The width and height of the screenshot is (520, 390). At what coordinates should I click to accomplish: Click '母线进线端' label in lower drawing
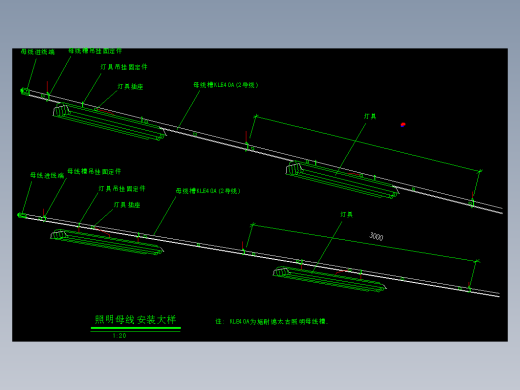(x=47, y=175)
